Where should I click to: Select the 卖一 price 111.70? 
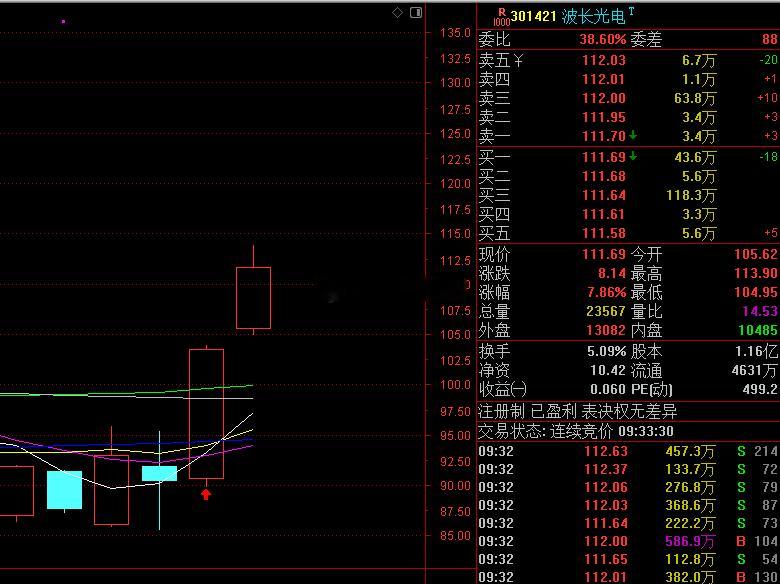[603, 136]
